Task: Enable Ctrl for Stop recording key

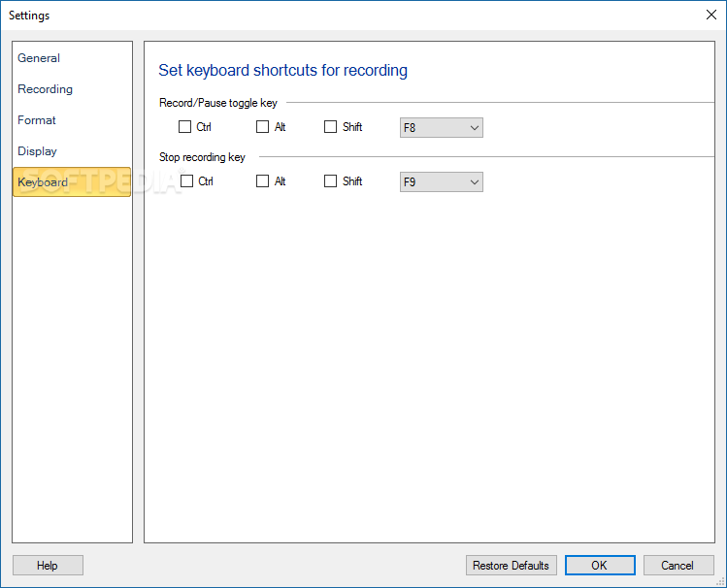Action: (x=185, y=181)
